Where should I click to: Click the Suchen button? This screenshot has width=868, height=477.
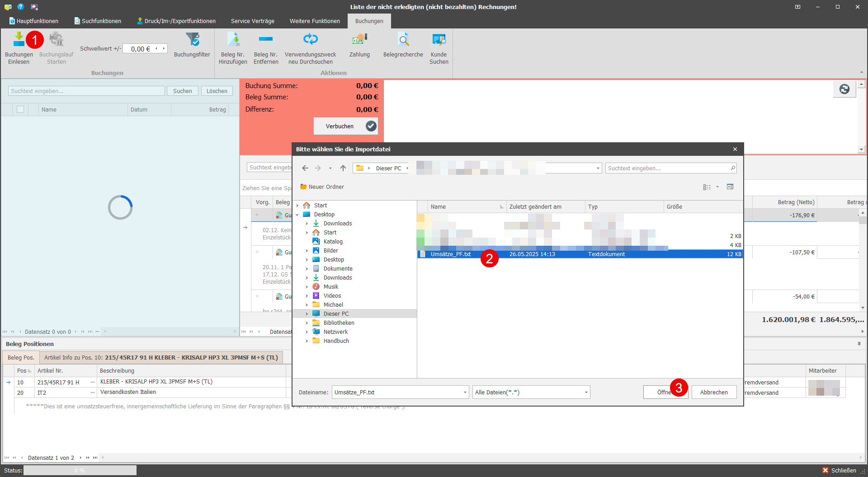click(x=183, y=91)
